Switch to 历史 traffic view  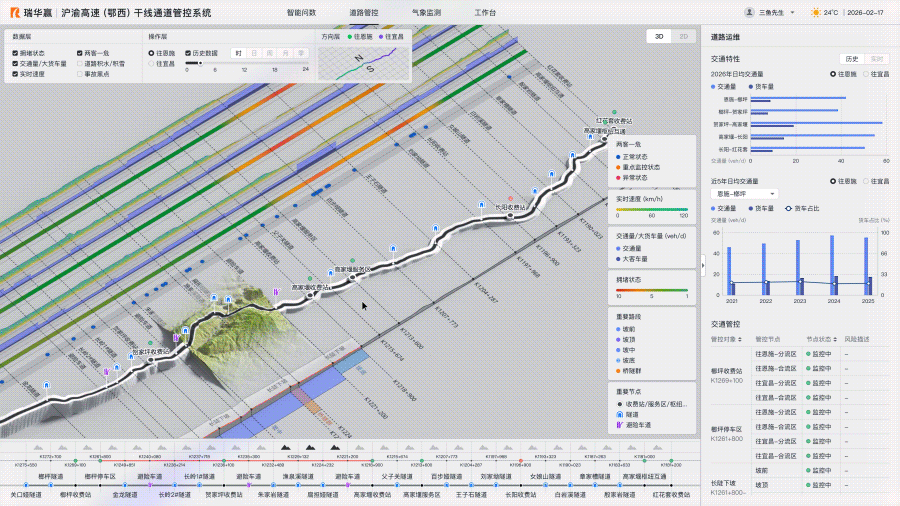[852, 59]
